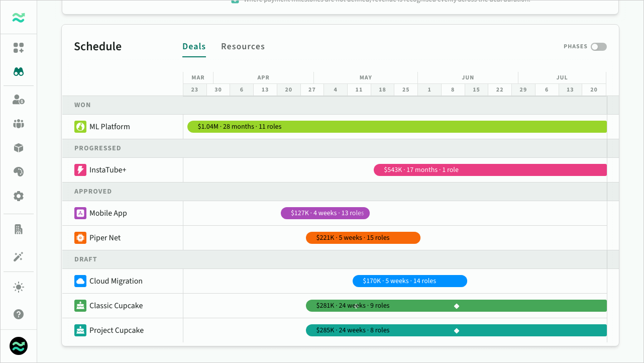Enable the Phases toggle switch
The image size is (644, 363).
point(598,47)
